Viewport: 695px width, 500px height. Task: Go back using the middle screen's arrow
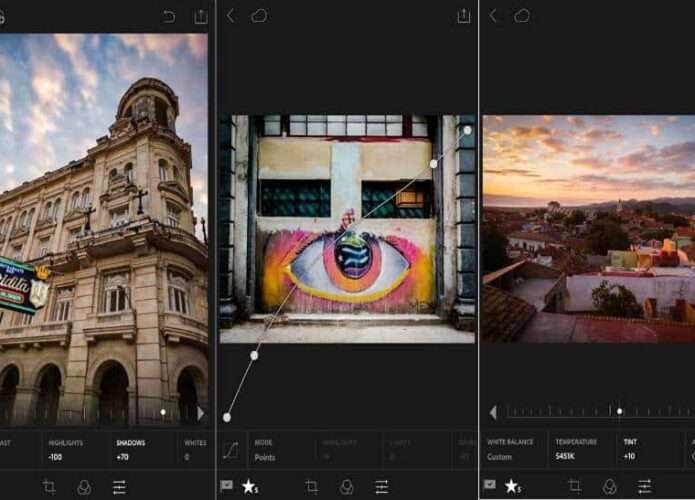pyautogui.click(x=230, y=16)
